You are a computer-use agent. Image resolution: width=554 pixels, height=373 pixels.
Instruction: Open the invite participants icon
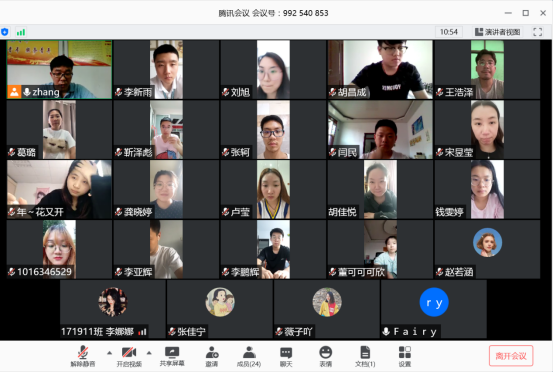pos(212,356)
